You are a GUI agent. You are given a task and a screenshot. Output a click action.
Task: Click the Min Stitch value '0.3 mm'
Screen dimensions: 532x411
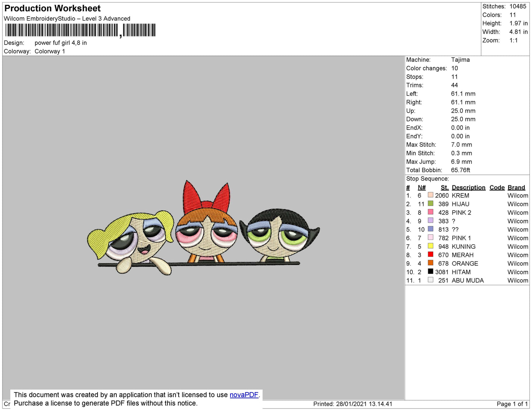click(462, 153)
